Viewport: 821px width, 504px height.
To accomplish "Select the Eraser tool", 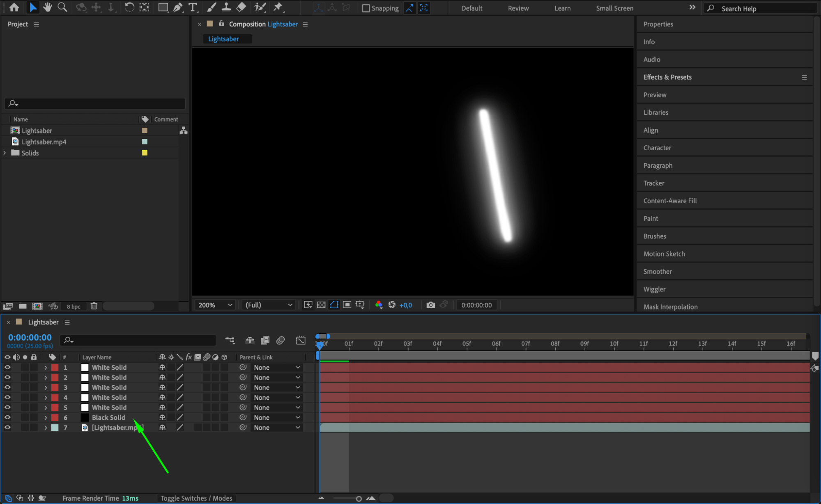I will click(241, 7).
